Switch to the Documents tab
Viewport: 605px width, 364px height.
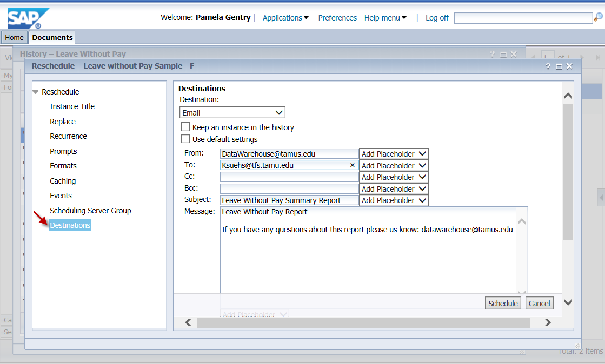pyautogui.click(x=52, y=37)
